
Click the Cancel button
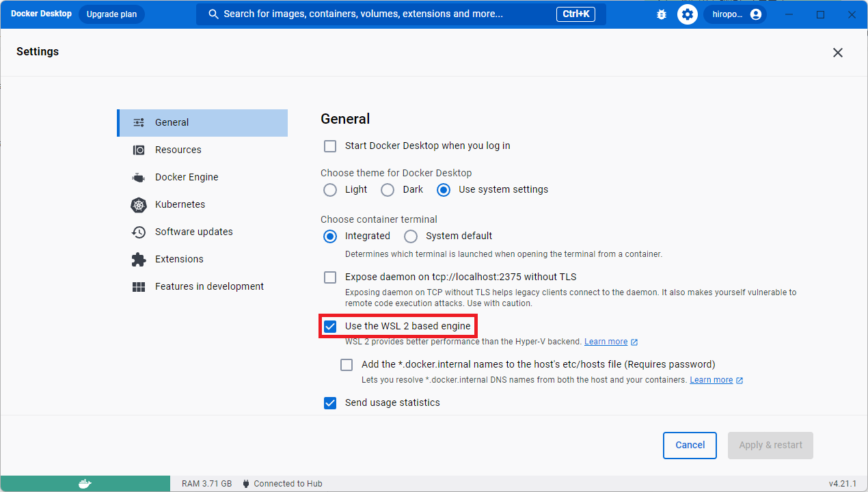pyautogui.click(x=690, y=446)
